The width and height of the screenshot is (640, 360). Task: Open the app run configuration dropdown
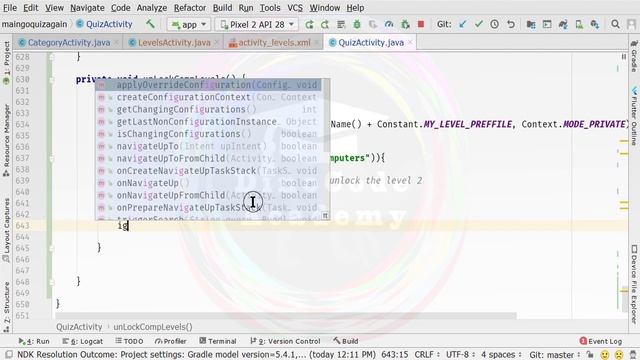pyautogui.click(x=189, y=24)
